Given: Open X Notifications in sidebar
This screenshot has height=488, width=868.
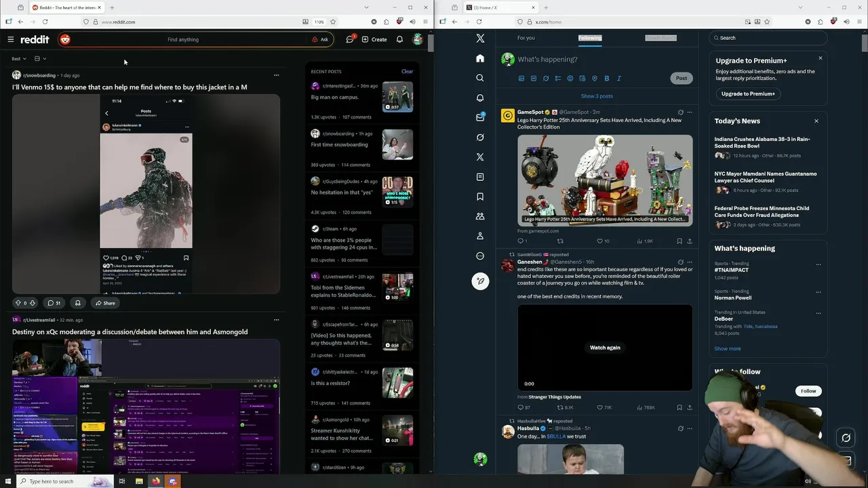Looking at the screenshot, I should coord(480,98).
